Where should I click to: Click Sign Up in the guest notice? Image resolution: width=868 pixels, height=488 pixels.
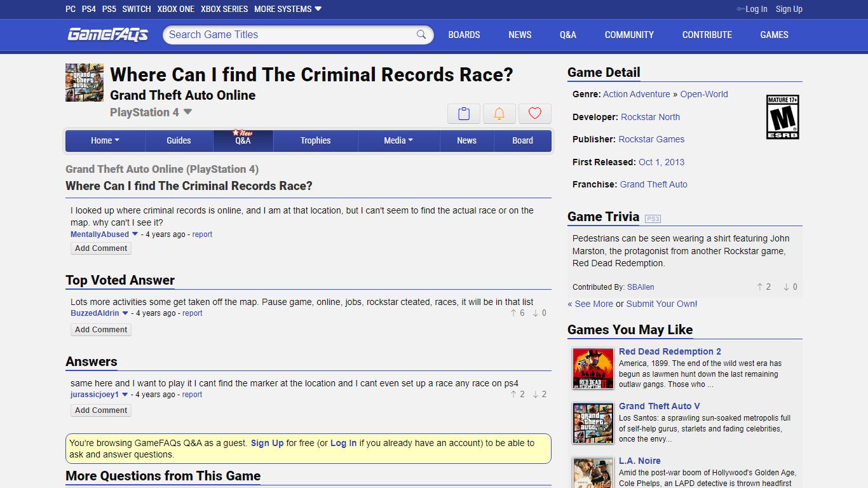(267, 443)
